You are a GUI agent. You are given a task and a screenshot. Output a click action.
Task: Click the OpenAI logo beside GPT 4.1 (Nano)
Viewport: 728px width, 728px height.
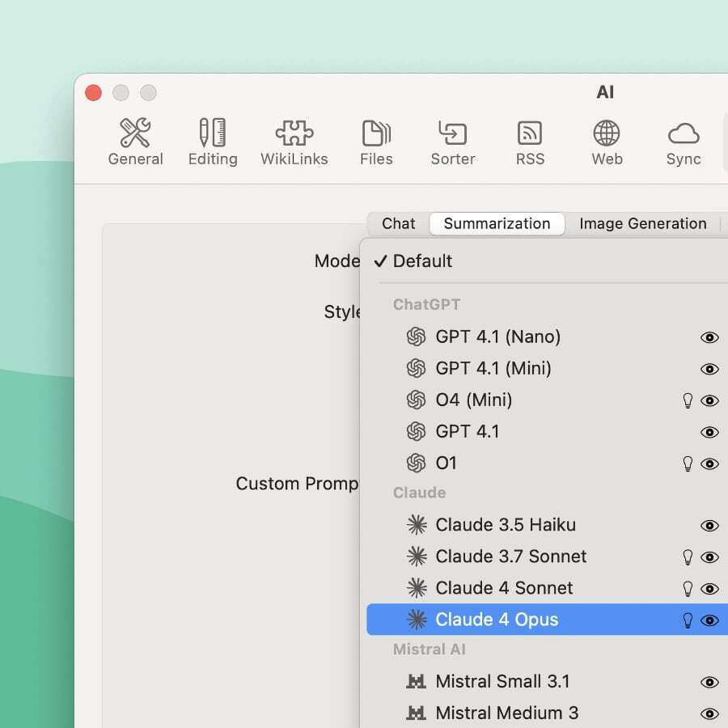416,337
